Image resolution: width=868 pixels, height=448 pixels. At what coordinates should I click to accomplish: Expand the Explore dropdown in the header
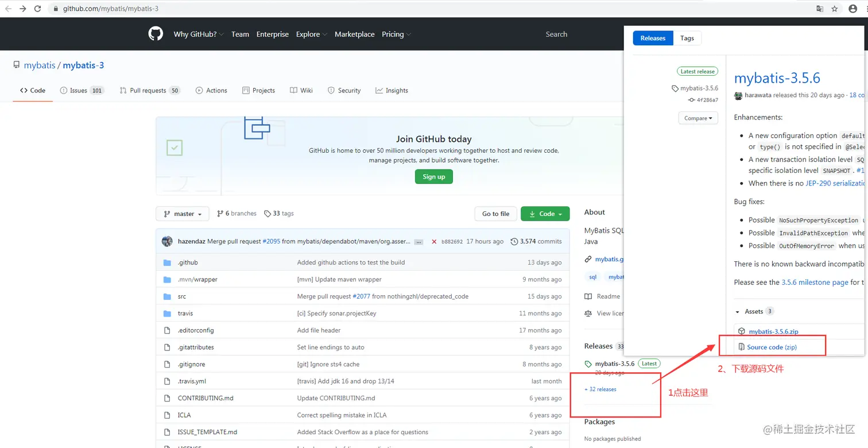[x=312, y=34]
